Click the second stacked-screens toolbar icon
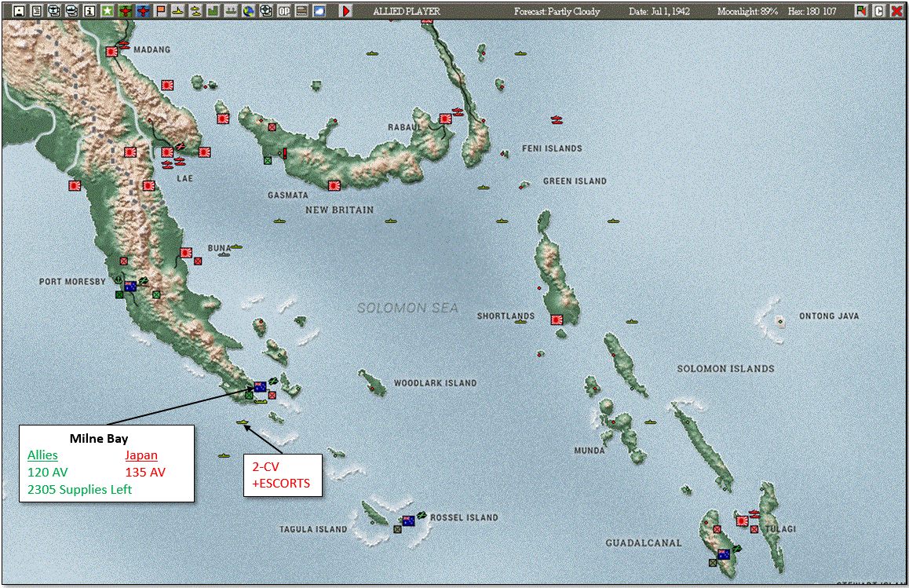Image resolution: width=909 pixels, height=588 pixels. tap(72, 10)
